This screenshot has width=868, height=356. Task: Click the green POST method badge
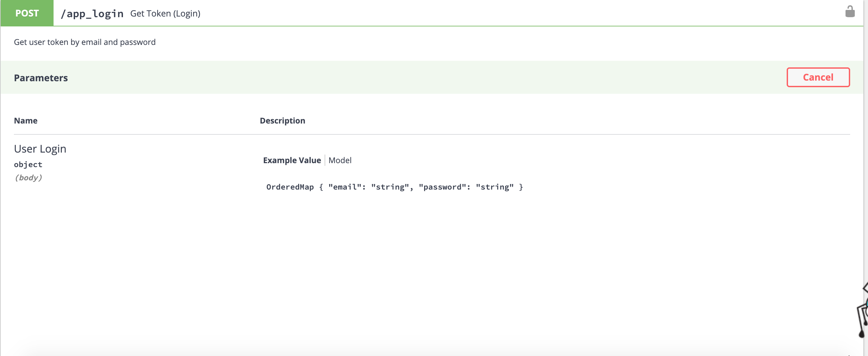pos(27,13)
